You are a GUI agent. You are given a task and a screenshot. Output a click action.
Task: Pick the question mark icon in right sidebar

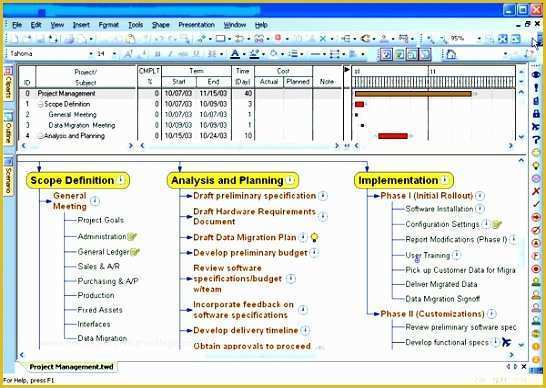point(536,139)
